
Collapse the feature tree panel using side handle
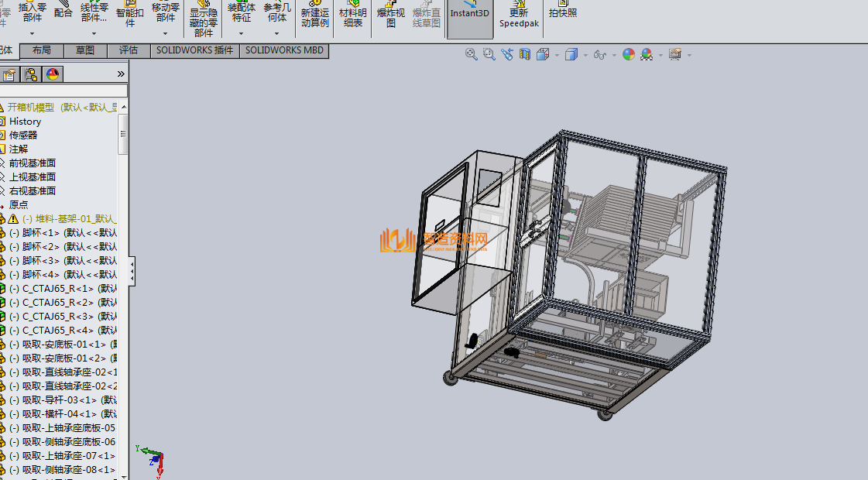click(132, 271)
